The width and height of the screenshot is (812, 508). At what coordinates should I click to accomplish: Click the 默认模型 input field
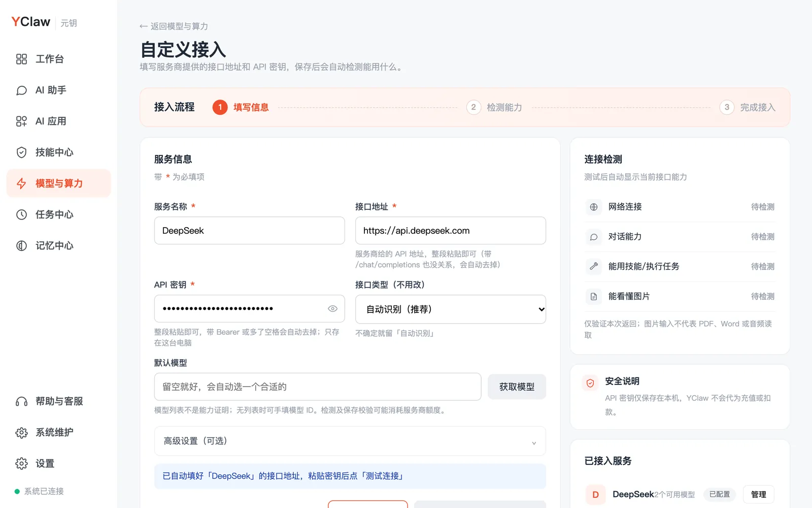click(318, 387)
